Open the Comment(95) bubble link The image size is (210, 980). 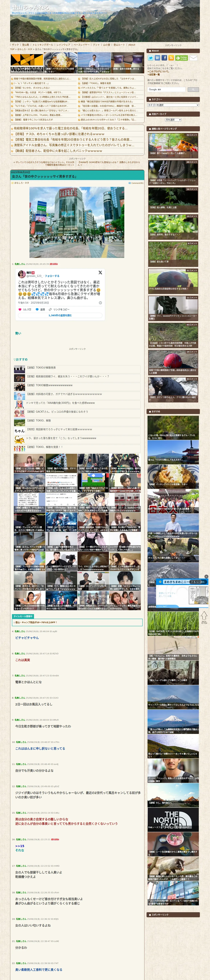tap(136, 183)
